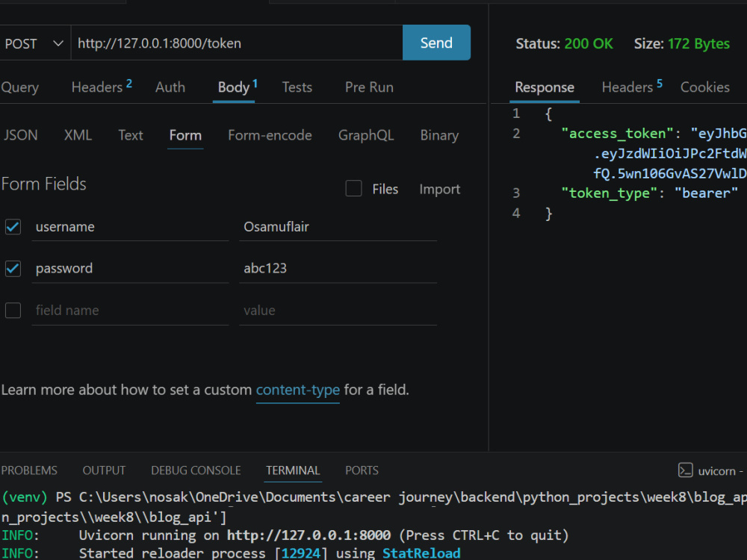747x560 pixels.
Task: Click the StatReload text in terminal
Action: tap(421, 553)
